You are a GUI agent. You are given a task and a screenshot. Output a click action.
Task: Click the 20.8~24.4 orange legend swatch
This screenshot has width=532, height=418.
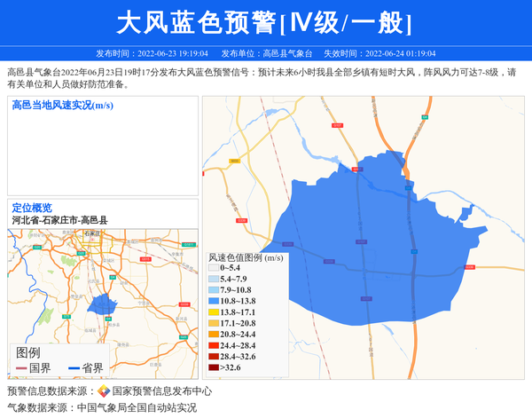pyautogui.click(x=213, y=335)
